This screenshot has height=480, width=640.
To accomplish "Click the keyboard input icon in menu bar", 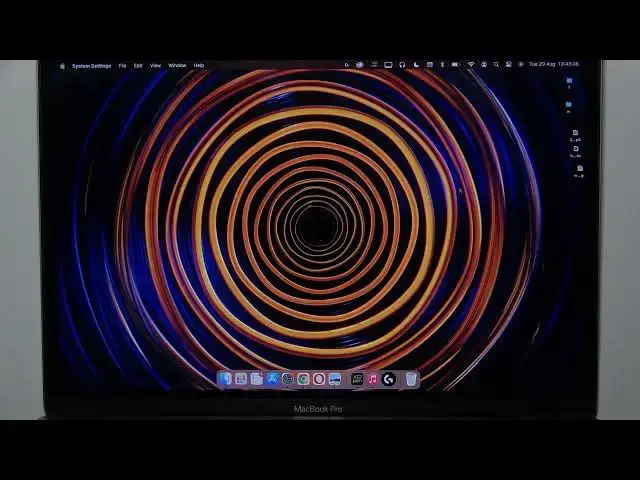I will pos(430,64).
